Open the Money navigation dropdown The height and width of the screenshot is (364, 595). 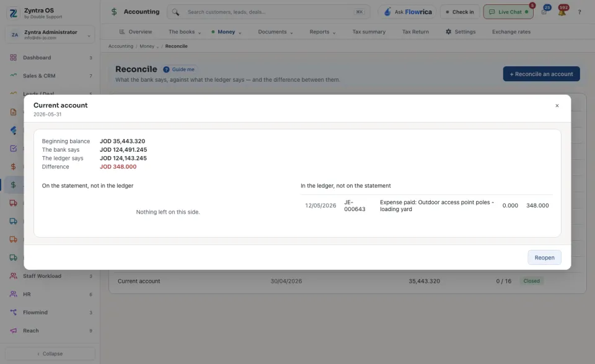[x=226, y=32]
